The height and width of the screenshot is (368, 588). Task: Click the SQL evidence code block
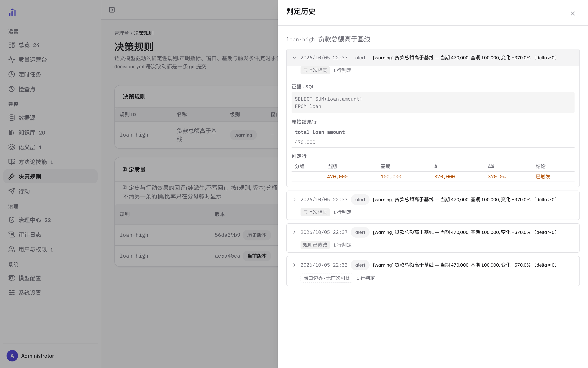(x=433, y=102)
